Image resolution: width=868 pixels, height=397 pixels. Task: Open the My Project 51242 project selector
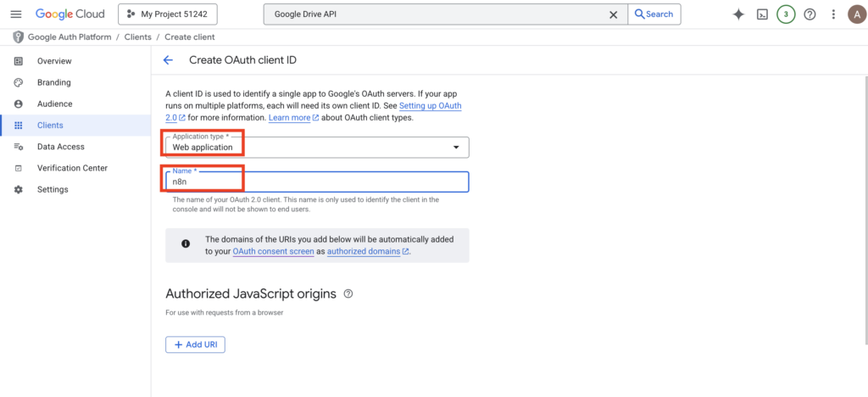(167, 14)
